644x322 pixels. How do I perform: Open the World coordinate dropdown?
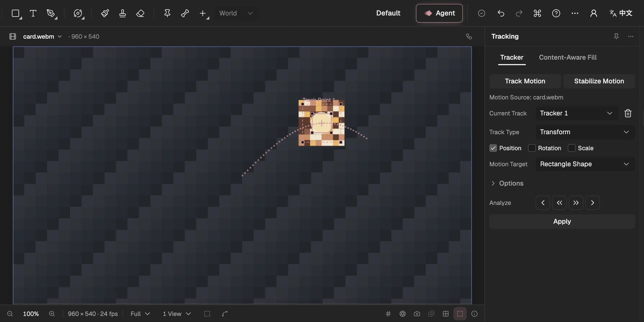[236, 13]
